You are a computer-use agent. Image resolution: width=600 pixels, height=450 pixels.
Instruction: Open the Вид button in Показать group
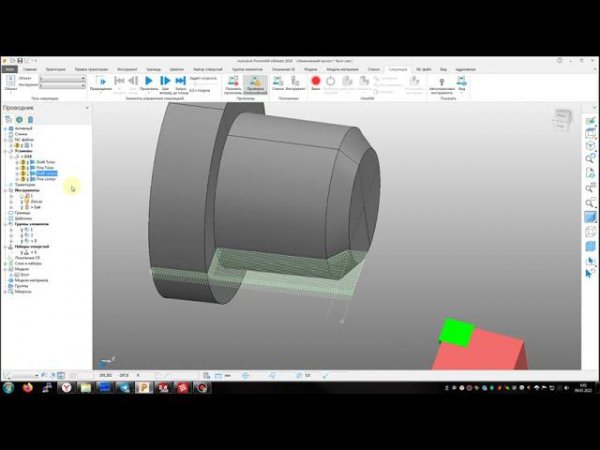click(x=461, y=83)
